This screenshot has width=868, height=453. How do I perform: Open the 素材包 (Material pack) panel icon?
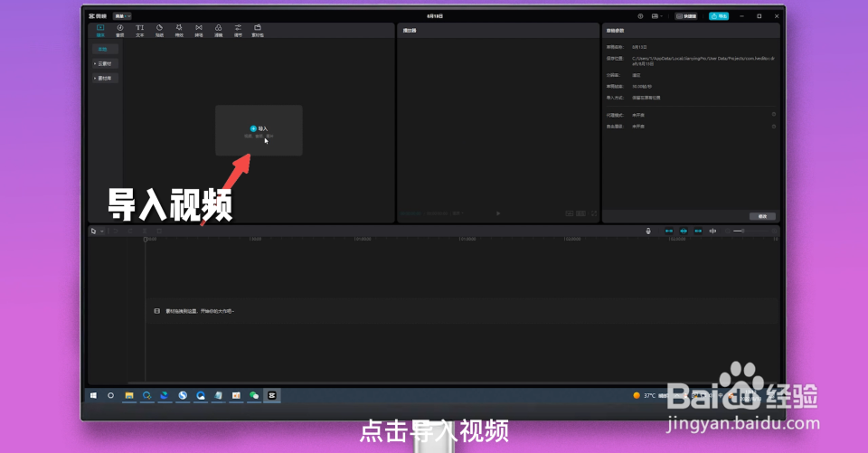258,28
